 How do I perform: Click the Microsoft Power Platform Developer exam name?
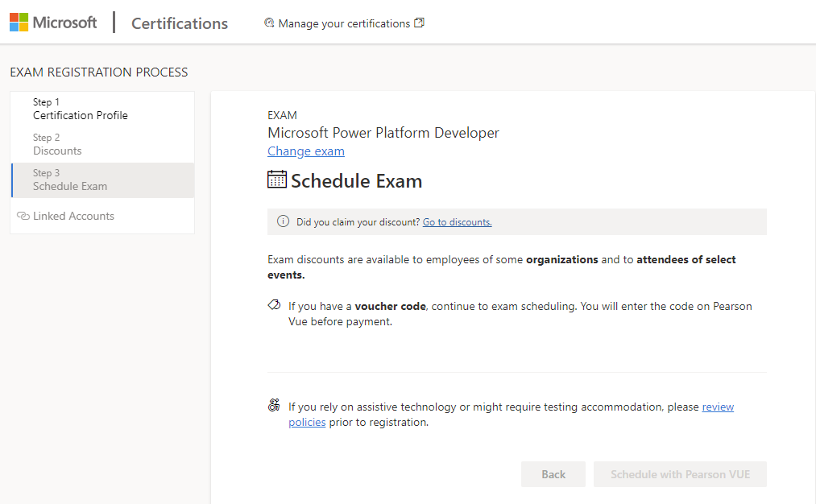tap(383, 133)
